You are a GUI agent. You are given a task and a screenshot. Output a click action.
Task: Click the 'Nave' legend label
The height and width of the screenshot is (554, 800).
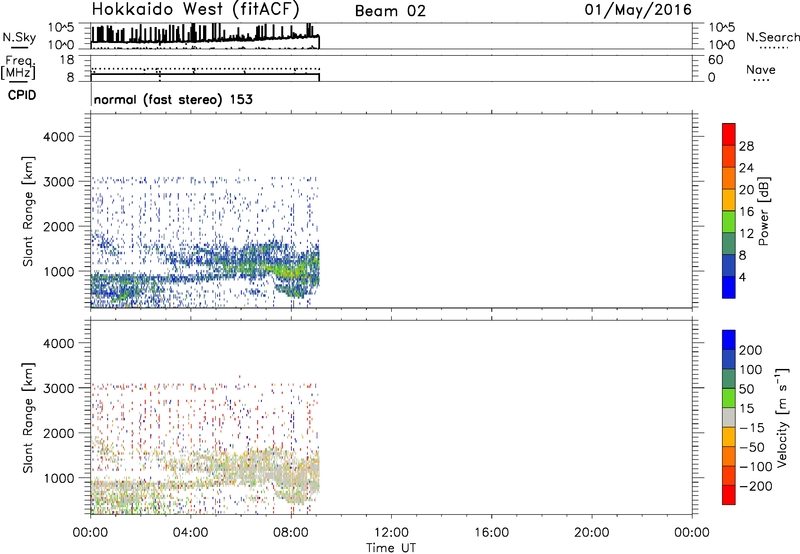761,69
